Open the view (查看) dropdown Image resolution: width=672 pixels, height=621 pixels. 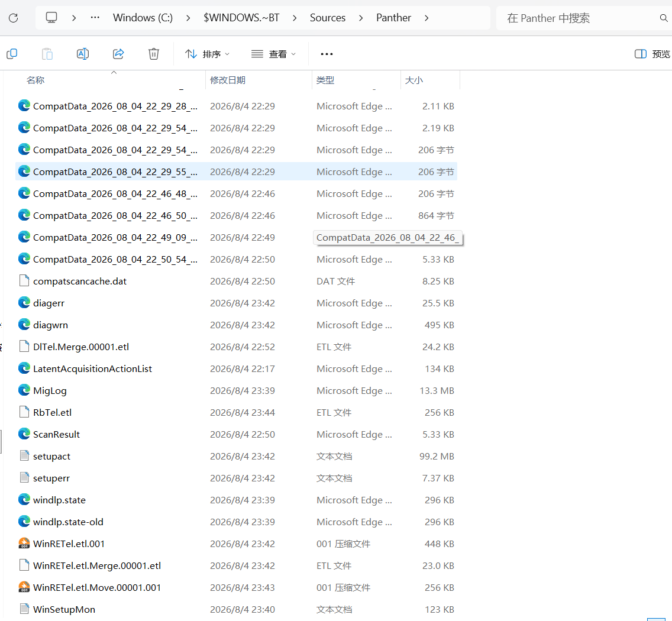[273, 54]
